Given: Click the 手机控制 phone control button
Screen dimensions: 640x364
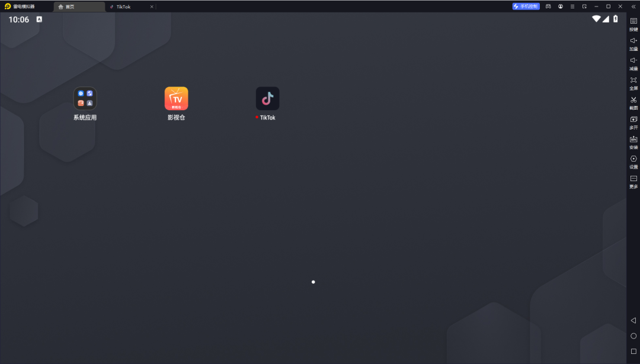Looking at the screenshot, I should tap(526, 6).
